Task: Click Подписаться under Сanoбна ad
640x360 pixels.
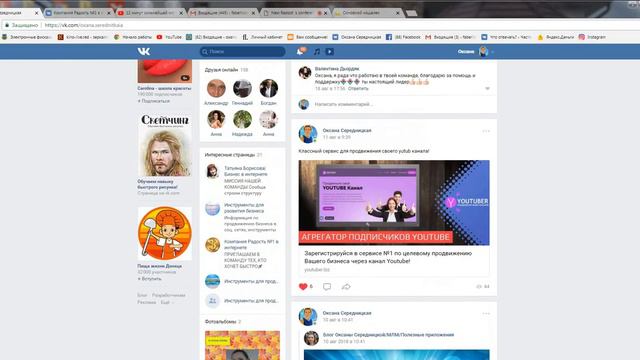Action: coord(153,101)
